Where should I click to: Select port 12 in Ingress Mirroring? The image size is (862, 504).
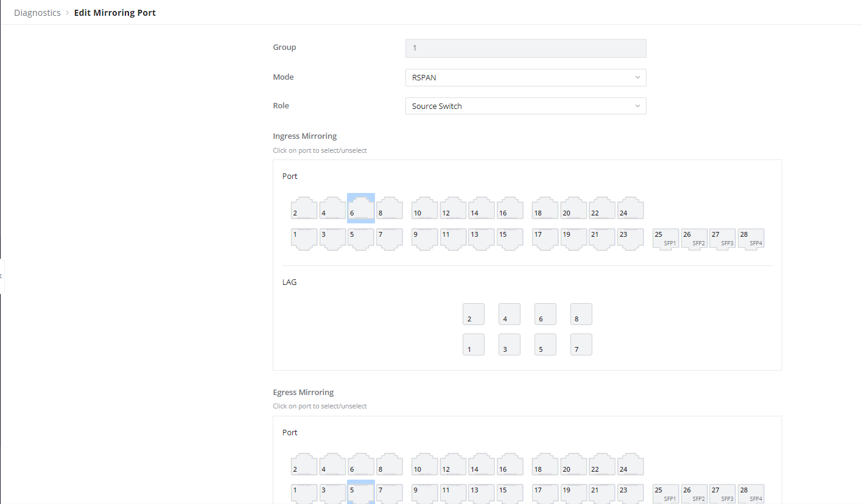coord(454,208)
